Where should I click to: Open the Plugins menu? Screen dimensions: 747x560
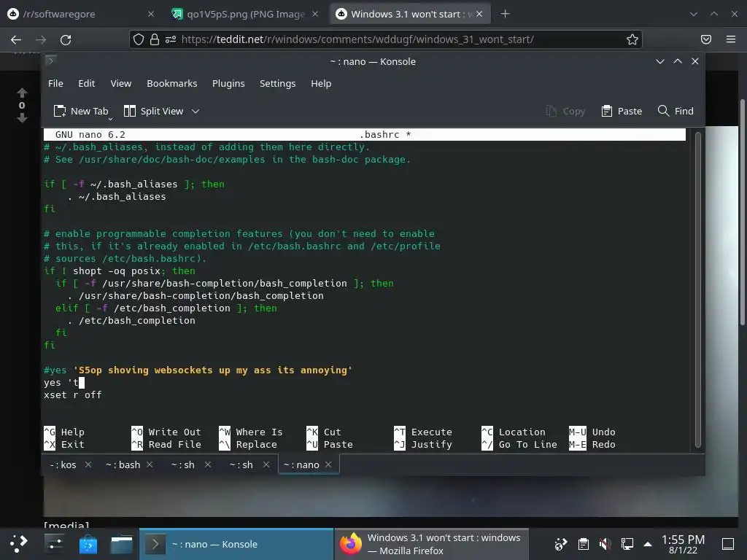pyautogui.click(x=228, y=83)
